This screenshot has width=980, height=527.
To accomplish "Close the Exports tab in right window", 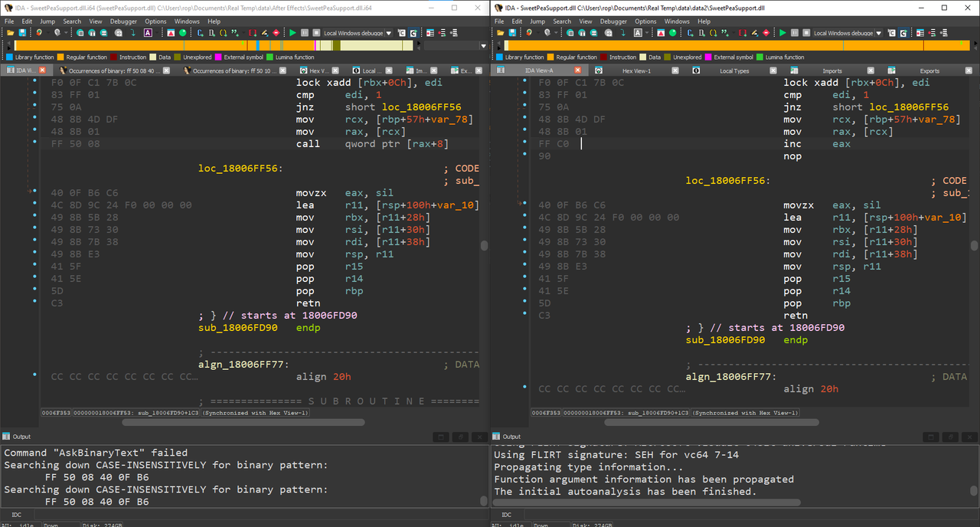I will click(969, 70).
